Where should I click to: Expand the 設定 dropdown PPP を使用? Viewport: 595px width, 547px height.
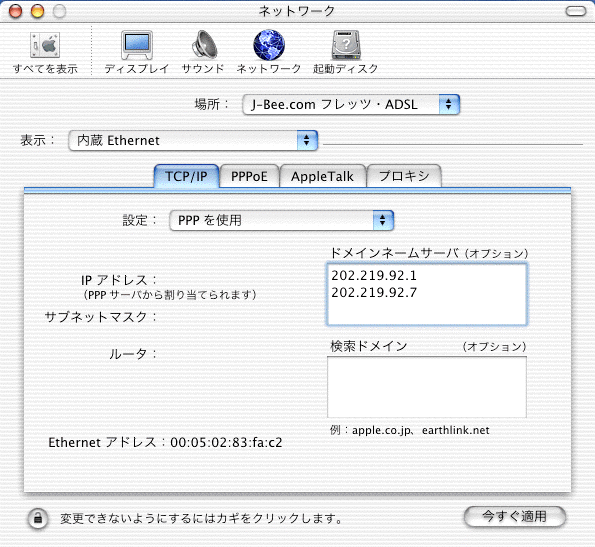pyautogui.click(x=281, y=220)
